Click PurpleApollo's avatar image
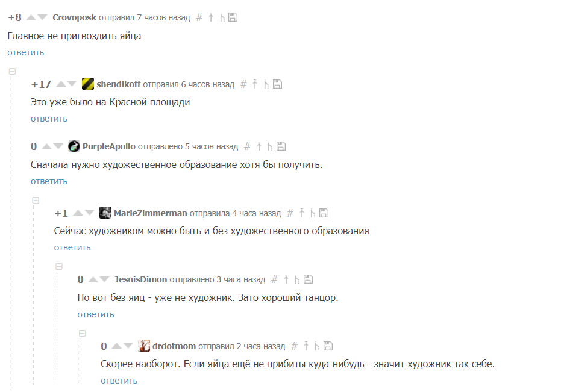 [74, 146]
